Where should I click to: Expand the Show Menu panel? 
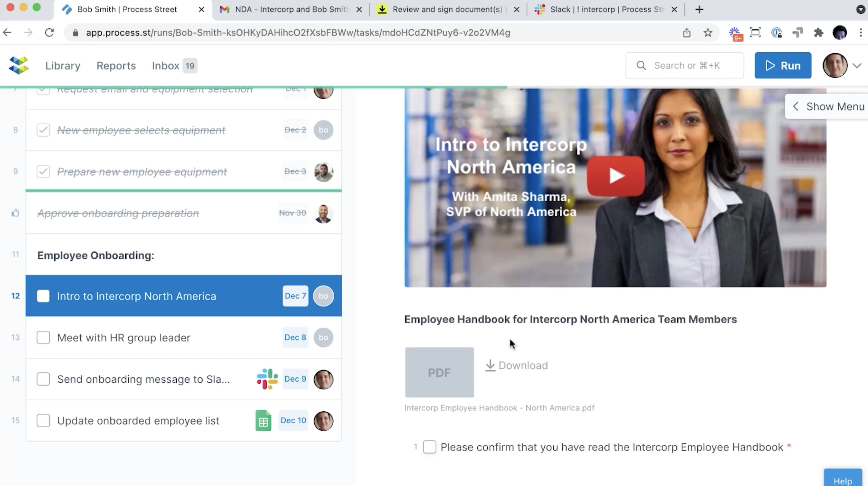coord(827,106)
